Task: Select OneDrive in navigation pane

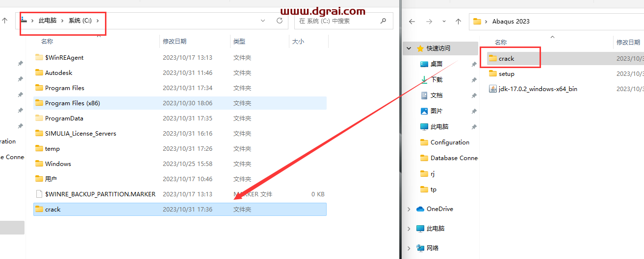Action: (x=439, y=209)
